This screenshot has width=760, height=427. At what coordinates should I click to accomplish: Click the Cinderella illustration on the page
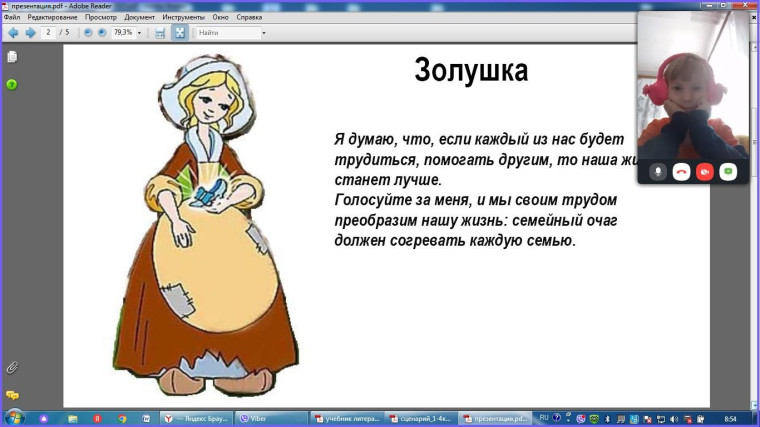(206, 224)
